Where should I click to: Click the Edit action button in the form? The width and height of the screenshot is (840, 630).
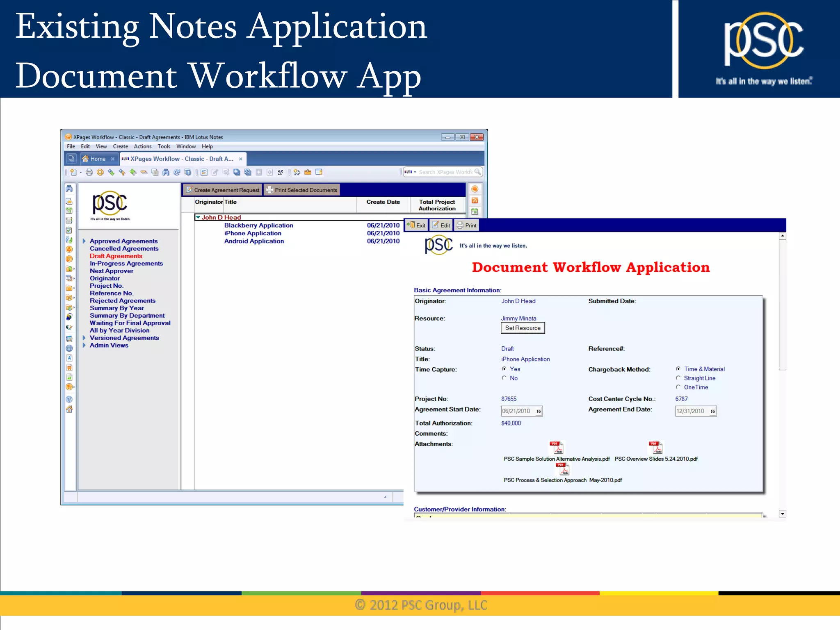pyautogui.click(x=441, y=225)
